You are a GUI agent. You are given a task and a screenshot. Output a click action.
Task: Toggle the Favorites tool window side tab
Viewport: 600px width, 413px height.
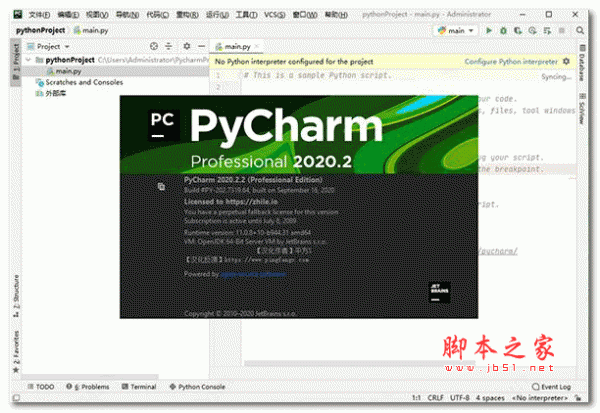click(x=16, y=352)
